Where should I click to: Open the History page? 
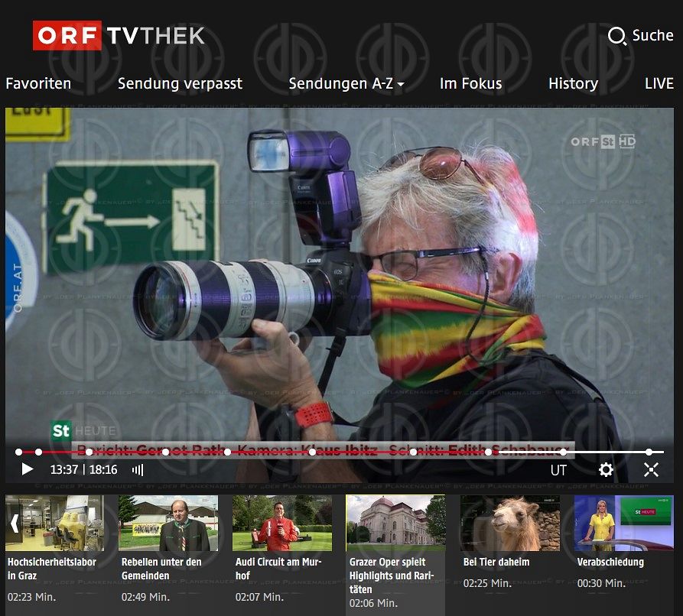click(573, 83)
